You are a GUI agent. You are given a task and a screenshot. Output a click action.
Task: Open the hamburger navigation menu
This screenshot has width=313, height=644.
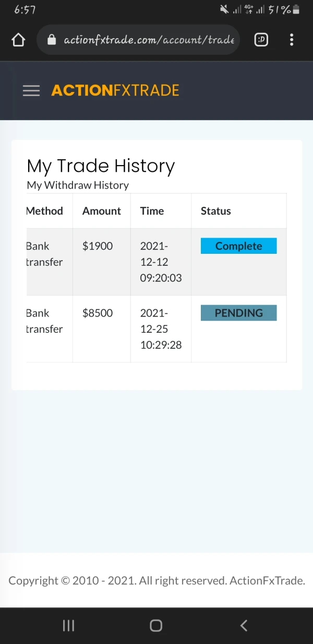31,91
